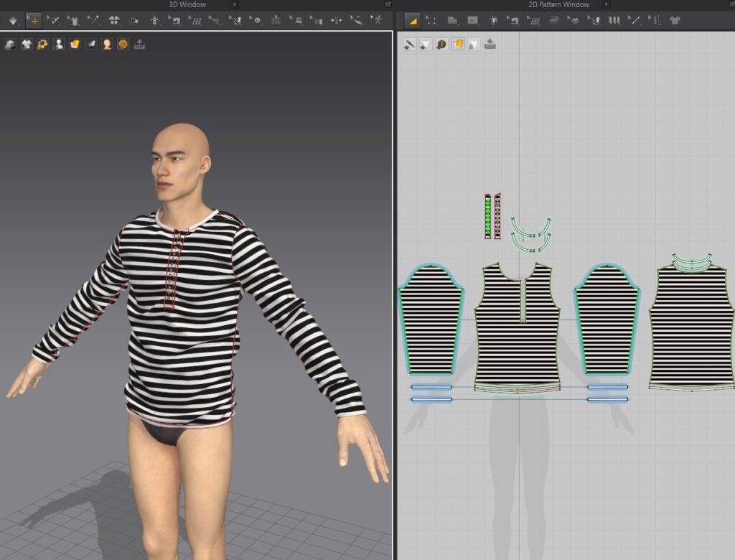Toggle garment display icon in 3D window
The height and width of the screenshot is (560, 735).
click(27, 45)
